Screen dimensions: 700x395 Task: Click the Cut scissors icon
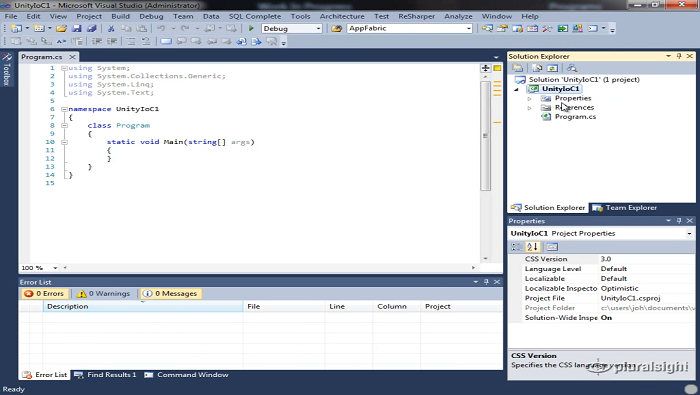(111, 29)
